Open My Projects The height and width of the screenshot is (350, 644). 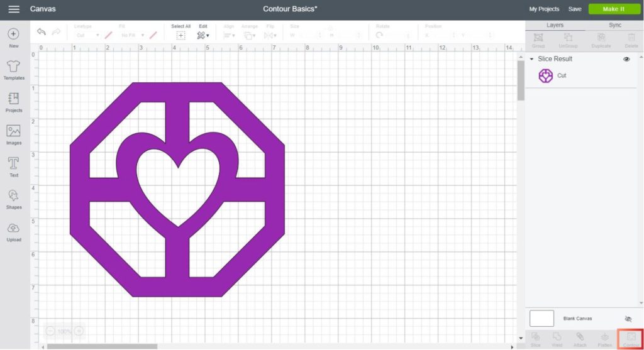544,9
